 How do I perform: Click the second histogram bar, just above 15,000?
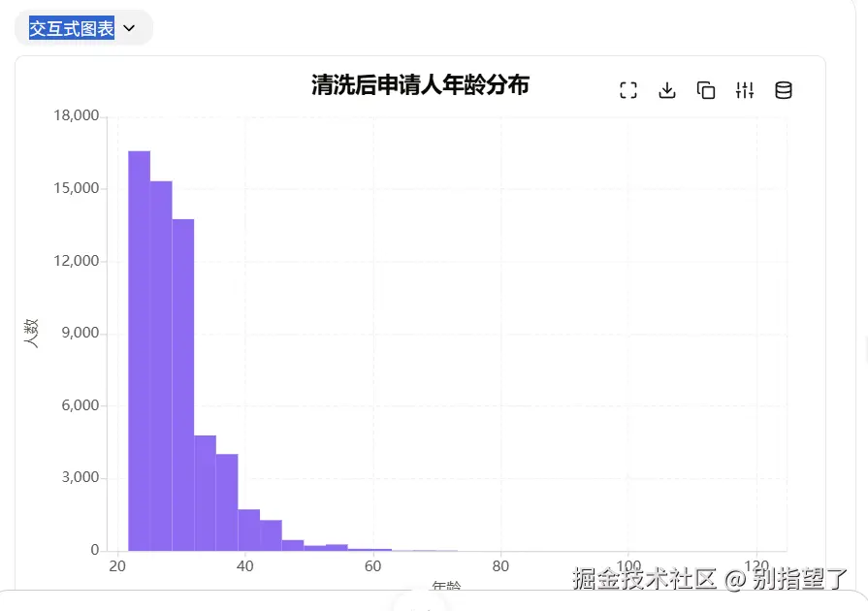pyautogui.click(x=161, y=366)
